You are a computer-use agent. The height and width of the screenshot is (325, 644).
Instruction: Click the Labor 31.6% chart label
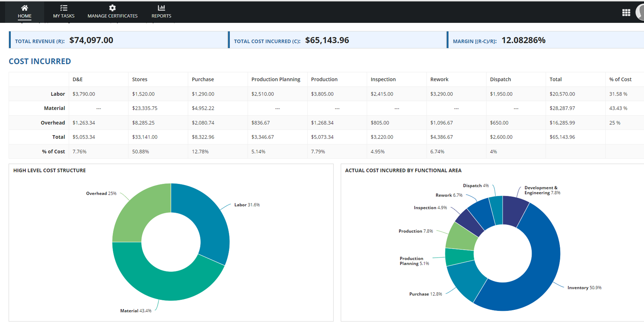click(x=247, y=205)
